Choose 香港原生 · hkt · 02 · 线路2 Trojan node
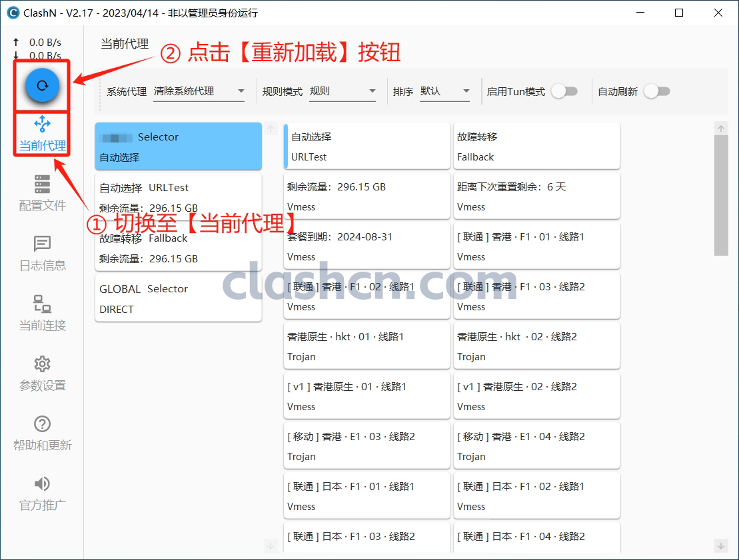The image size is (739, 560). coord(537,346)
